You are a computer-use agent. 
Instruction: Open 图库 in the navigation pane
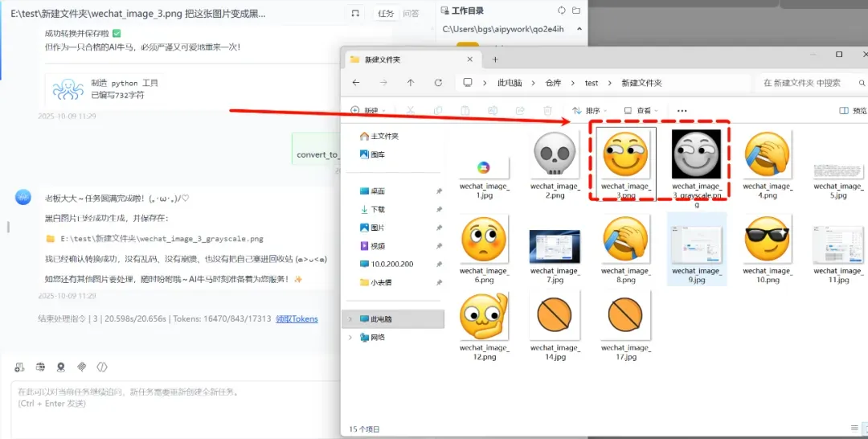pyautogui.click(x=373, y=154)
